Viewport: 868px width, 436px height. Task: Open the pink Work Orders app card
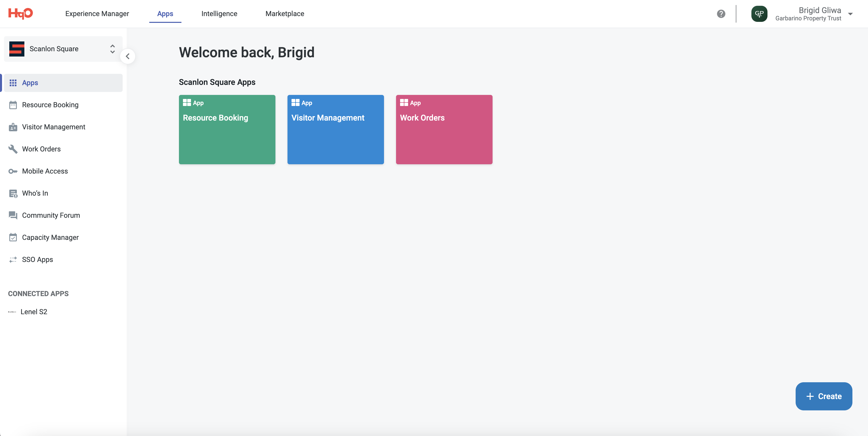444,130
